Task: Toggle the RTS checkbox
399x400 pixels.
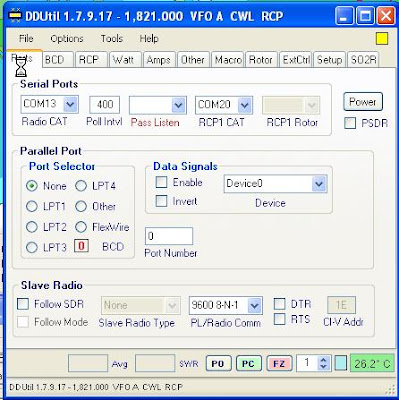Action: [x=279, y=319]
